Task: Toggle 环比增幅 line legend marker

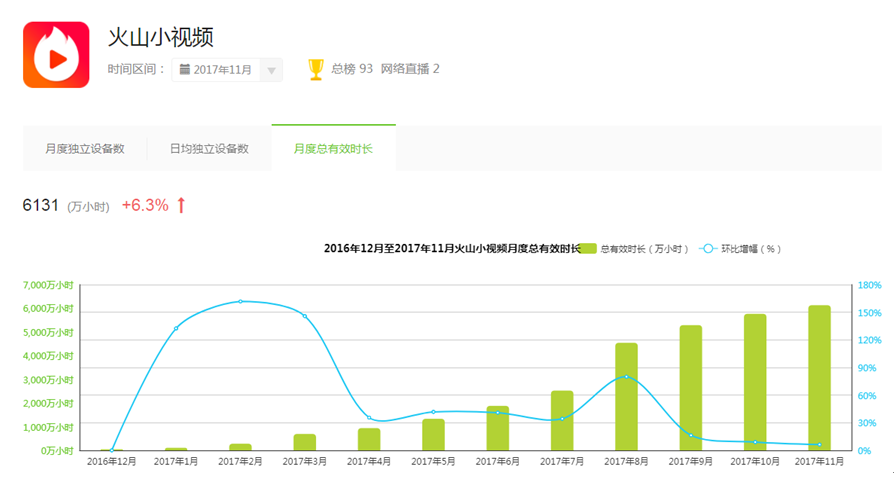Action: pos(708,249)
